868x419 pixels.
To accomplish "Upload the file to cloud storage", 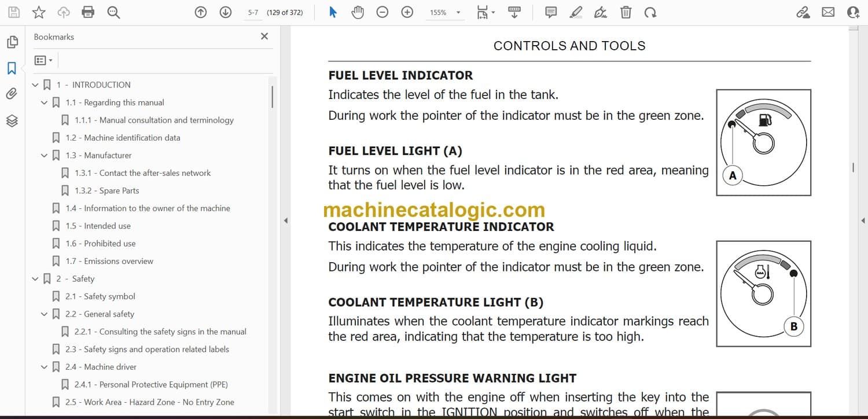I will tap(64, 12).
